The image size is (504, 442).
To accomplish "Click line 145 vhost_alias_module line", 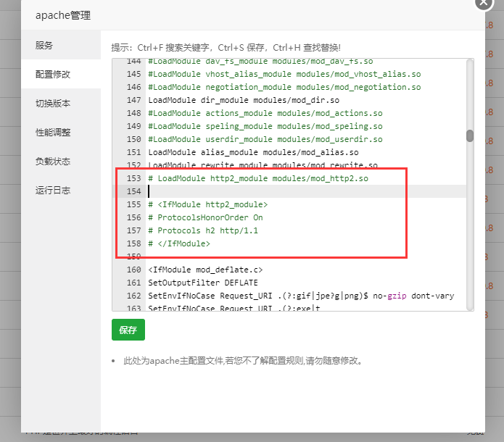I will (284, 74).
